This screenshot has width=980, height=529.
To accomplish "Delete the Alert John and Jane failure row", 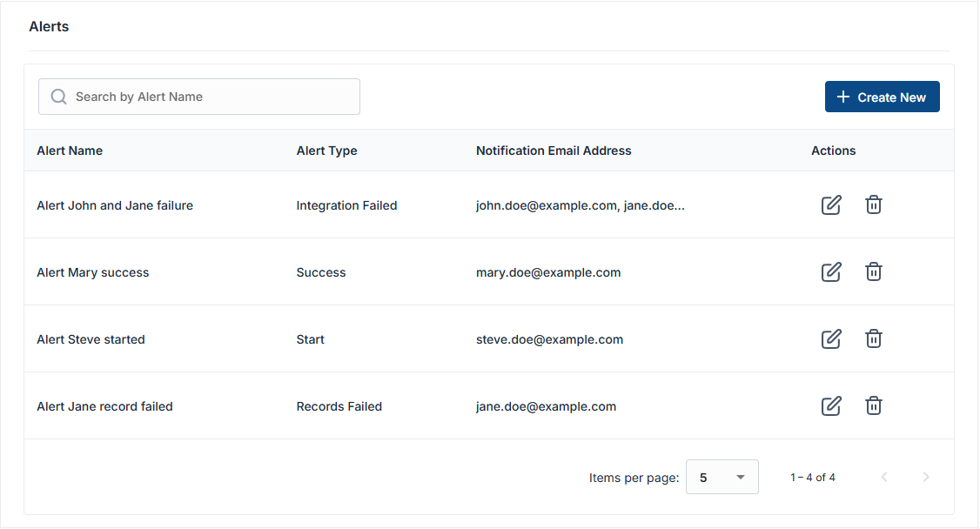I will (x=874, y=205).
